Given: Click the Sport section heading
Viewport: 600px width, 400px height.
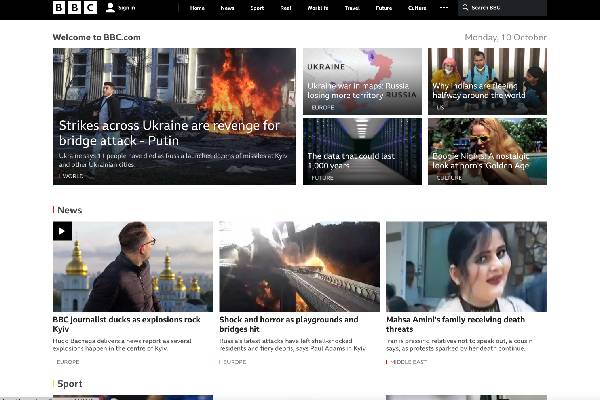Looking at the screenshot, I should coord(70,383).
